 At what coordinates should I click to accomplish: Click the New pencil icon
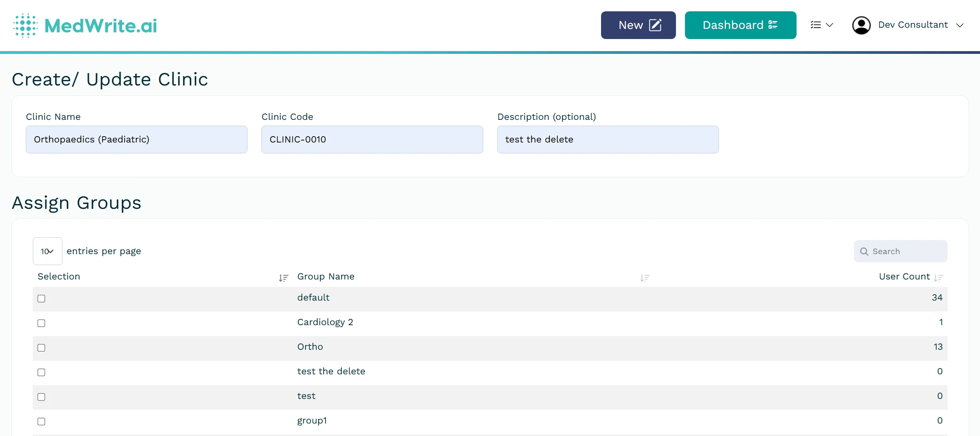pos(655,25)
